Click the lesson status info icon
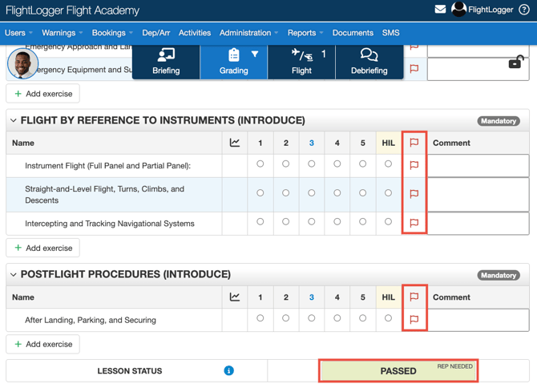 point(228,371)
